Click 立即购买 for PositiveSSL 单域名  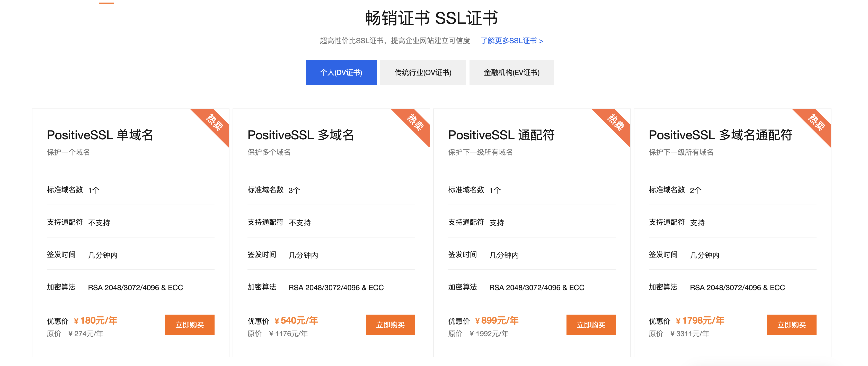(189, 325)
